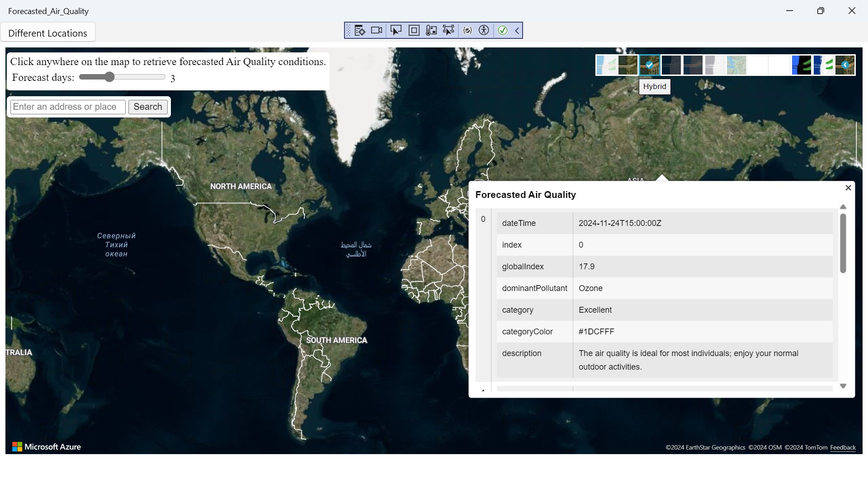Image resolution: width=868 pixels, height=488 pixels.
Task: Click the camera recording toolbar icon
Action: (x=377, y=30)
